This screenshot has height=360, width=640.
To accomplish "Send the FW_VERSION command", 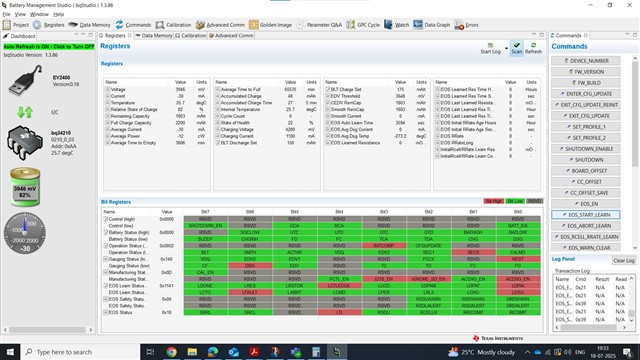I will [586, 72].
